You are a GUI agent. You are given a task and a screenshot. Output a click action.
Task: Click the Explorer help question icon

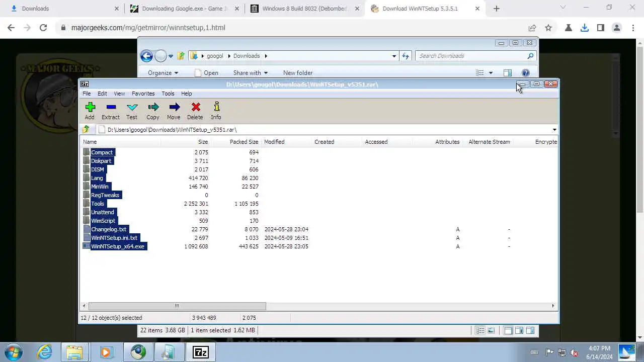point(526,73)
